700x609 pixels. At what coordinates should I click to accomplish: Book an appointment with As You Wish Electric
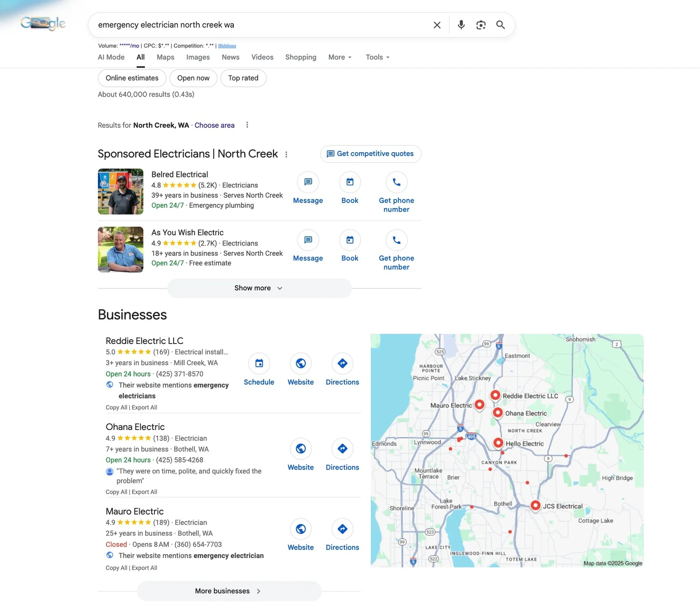tap(350, 246)
